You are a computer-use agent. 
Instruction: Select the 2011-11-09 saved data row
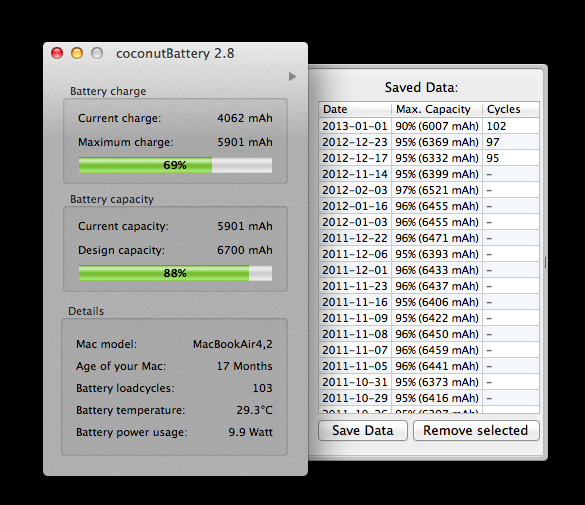429,318
